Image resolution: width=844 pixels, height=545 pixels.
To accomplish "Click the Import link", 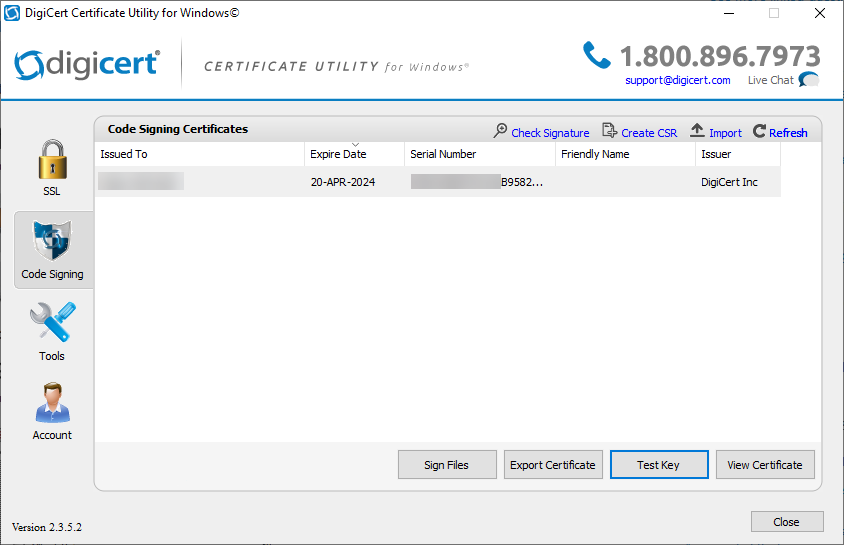I will (x=725, y=133).
